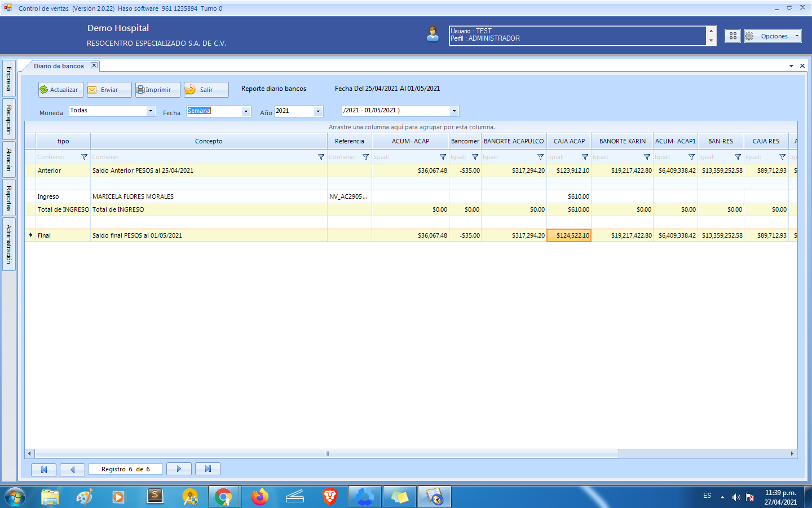This screenshot has width=812, height=508.
Task: Click the Imprimir print button
Action: tap(157, 90)
